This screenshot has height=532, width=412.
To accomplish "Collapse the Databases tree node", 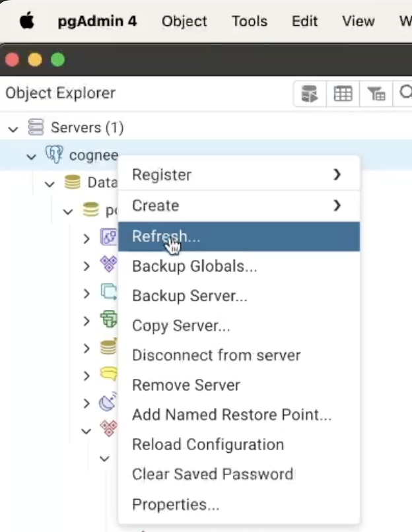I will (x=50, y=184).
